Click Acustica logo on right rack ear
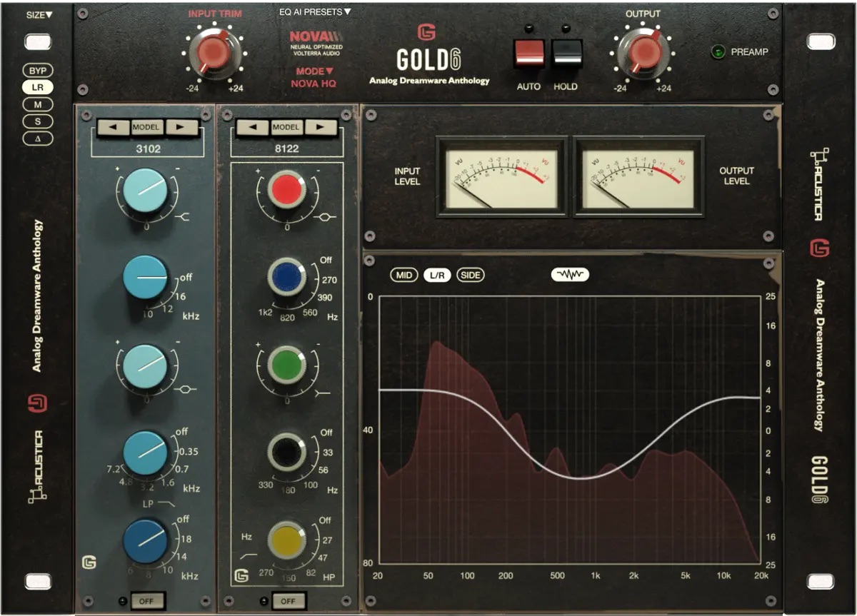Image resolution: width=857 pixels, height=616 pixels. [818, 184]
